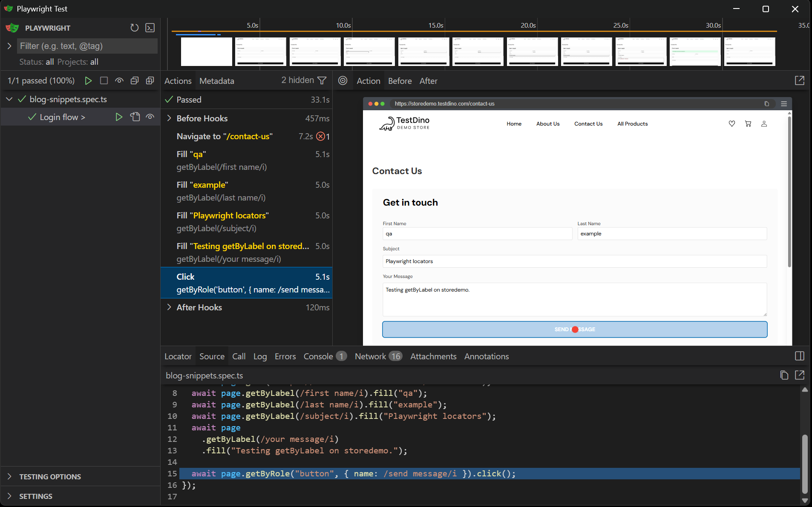
Task: Collapse the blog-snippets.spec.ts tree node
Action: 9,99
